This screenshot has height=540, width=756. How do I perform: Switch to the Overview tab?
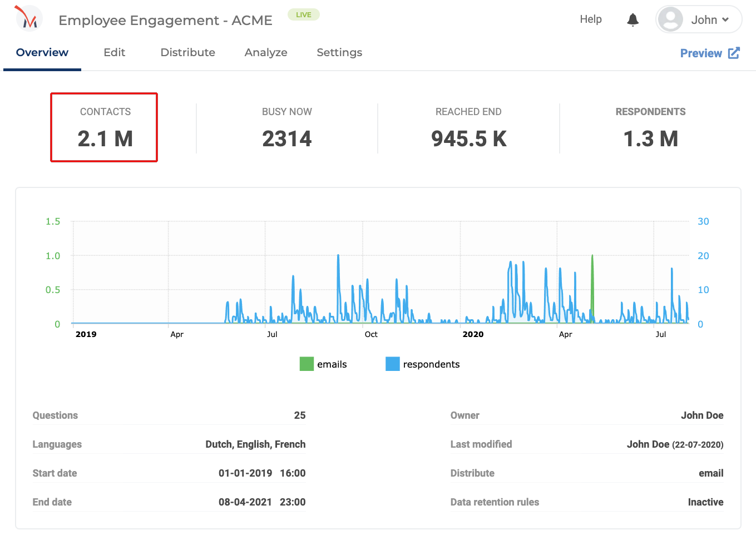42,52
